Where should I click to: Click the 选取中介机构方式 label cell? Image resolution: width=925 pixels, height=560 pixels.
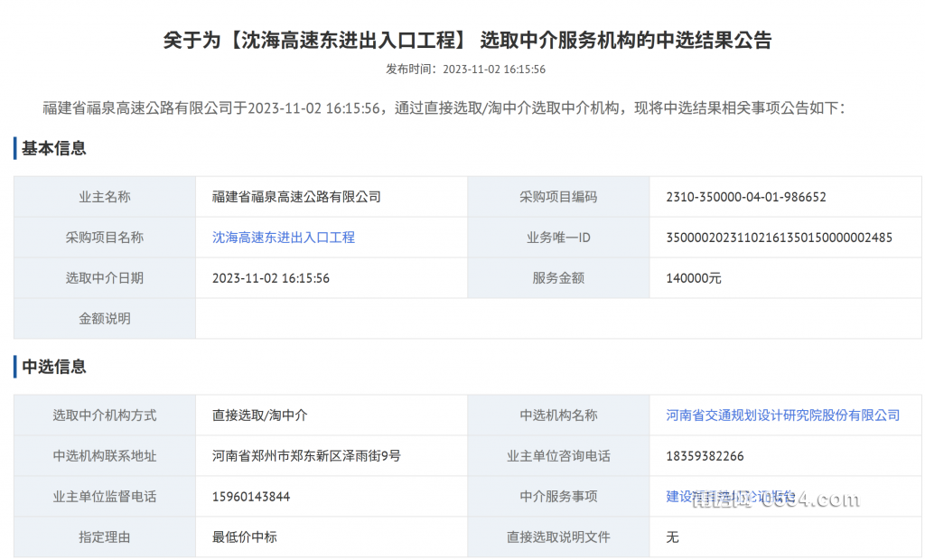pyautogui.click(x=105, y=415)
